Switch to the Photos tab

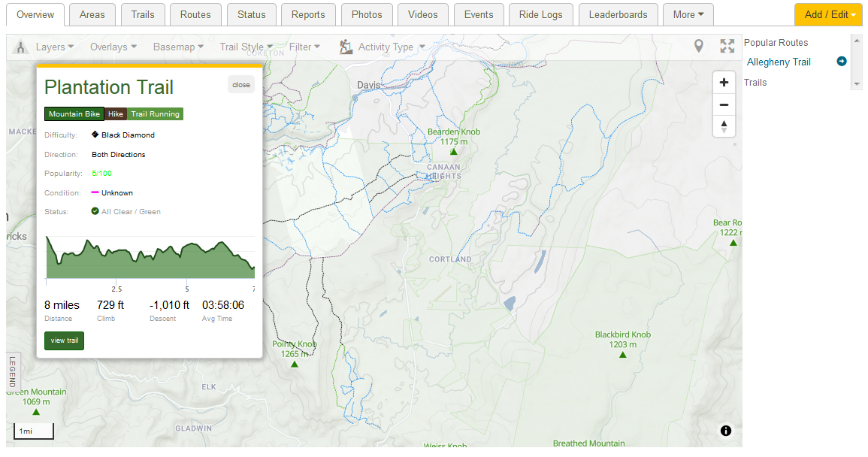pyautogui.click(x=367, y=14)
